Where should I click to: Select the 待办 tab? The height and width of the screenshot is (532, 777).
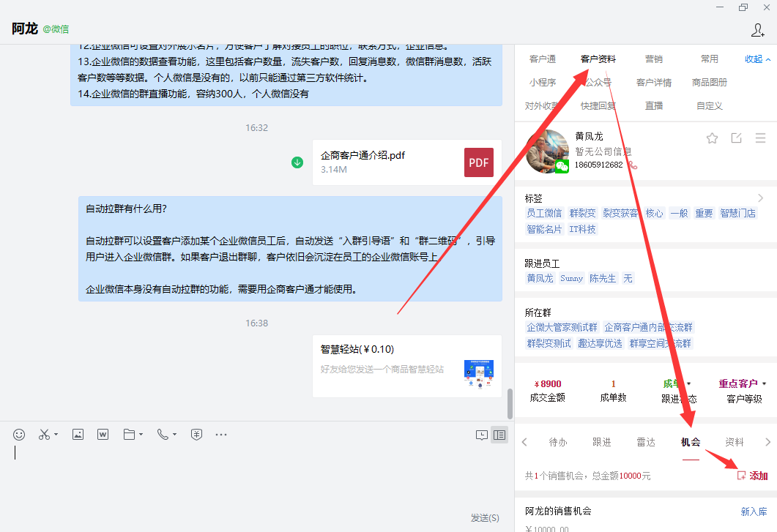pos(558,442)
